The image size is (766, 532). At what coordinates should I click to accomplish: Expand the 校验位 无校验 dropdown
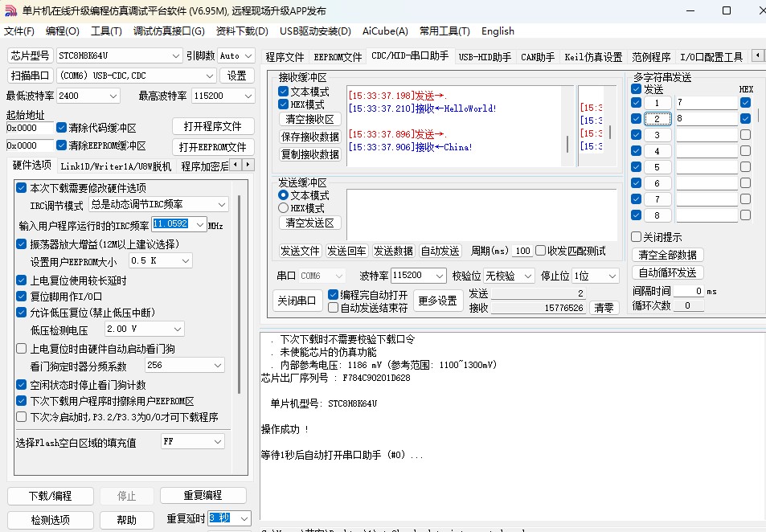coord(527,276)
